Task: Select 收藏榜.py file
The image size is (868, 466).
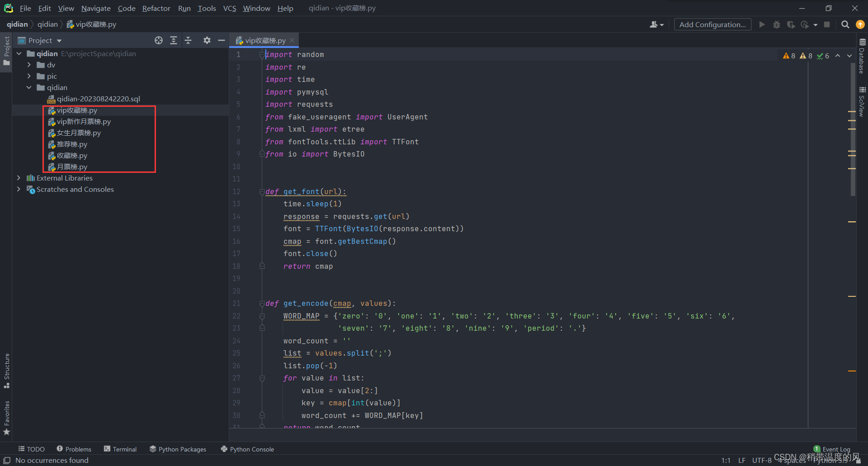Action: tap(67, 156)
